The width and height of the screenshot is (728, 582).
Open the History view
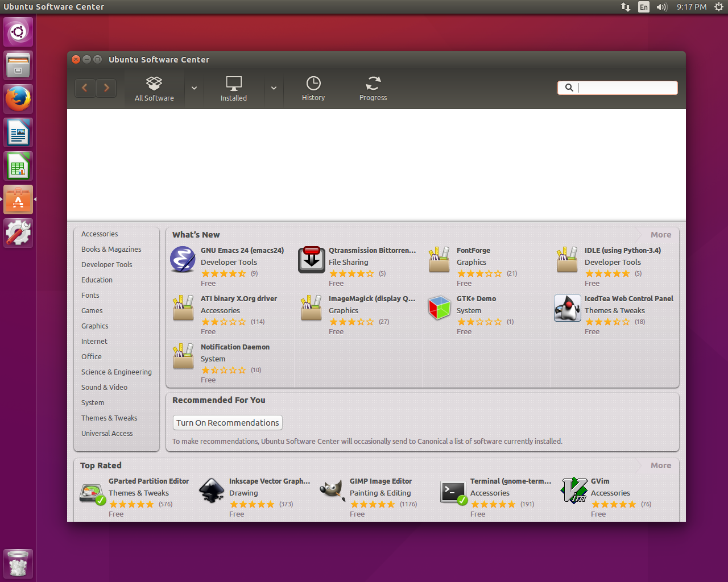[x=313, y=89]
